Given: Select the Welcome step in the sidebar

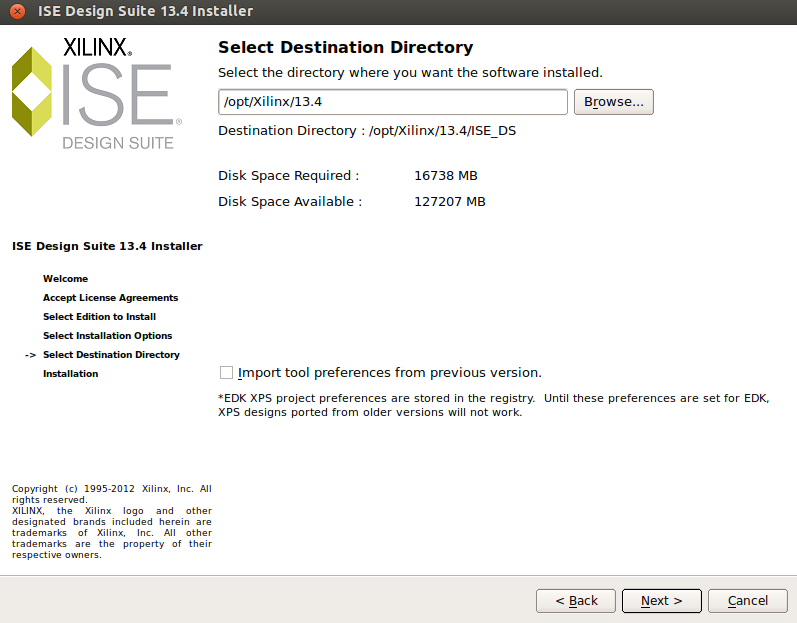Looking at the screenshot, I should point(65,279).
